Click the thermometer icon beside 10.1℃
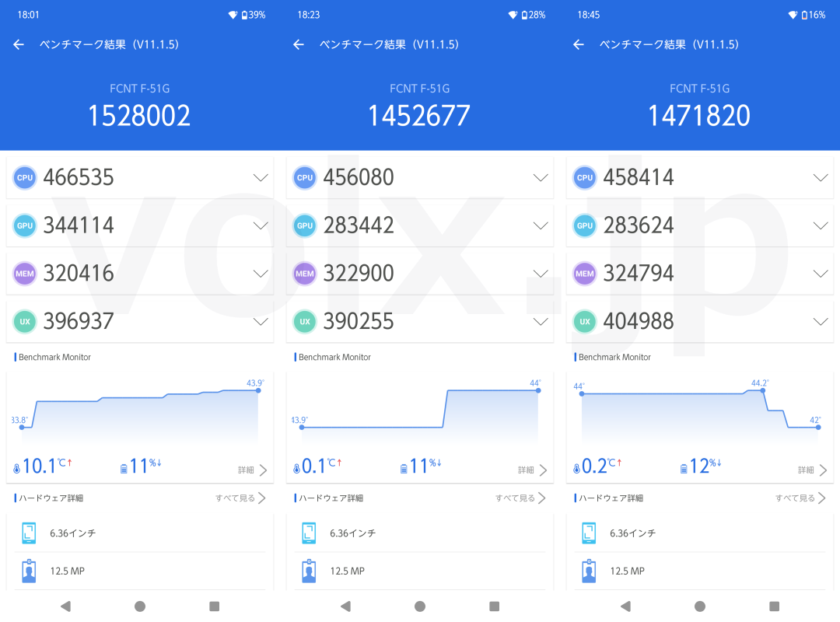 tap(16, 469)
